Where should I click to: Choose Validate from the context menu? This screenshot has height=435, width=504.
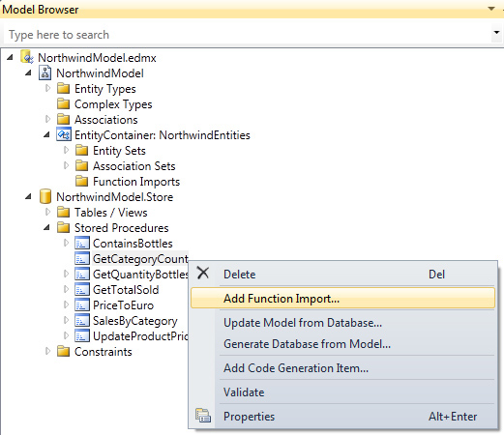342,392
